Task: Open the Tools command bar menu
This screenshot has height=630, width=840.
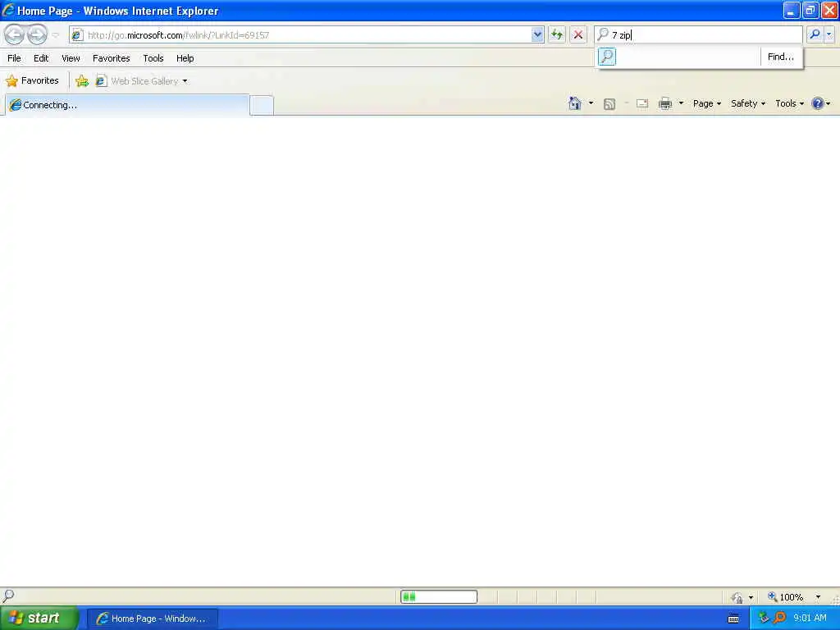Action: point(790,104)
